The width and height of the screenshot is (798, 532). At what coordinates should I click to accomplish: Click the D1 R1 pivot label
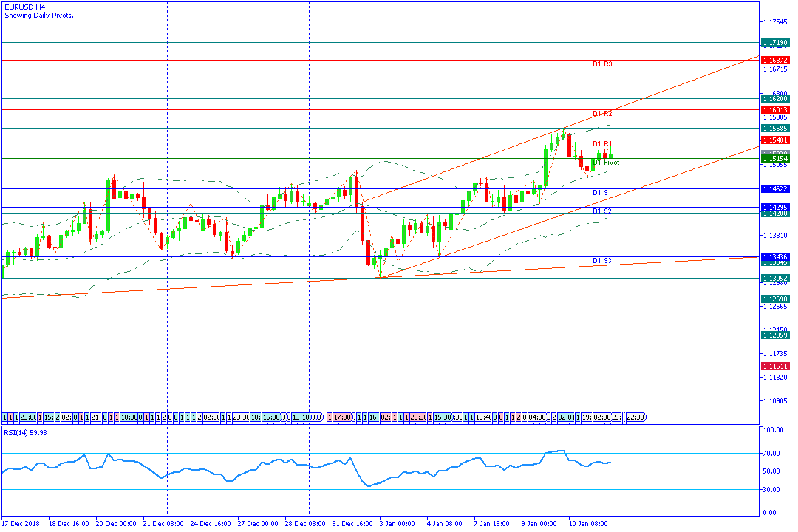pyautogui.click(x=602, y=144)
